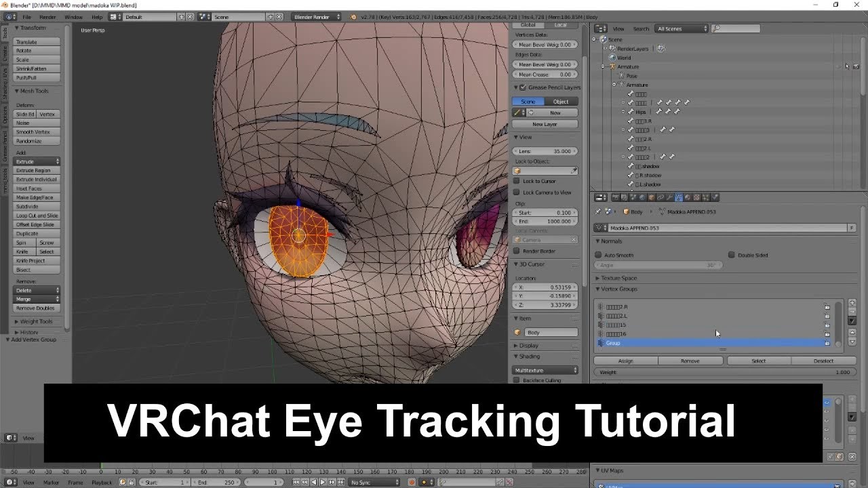This screenshot has height=488, width=868.
Task: Unlock the Group vertex group lock
Action: click(x=827, y=343)
